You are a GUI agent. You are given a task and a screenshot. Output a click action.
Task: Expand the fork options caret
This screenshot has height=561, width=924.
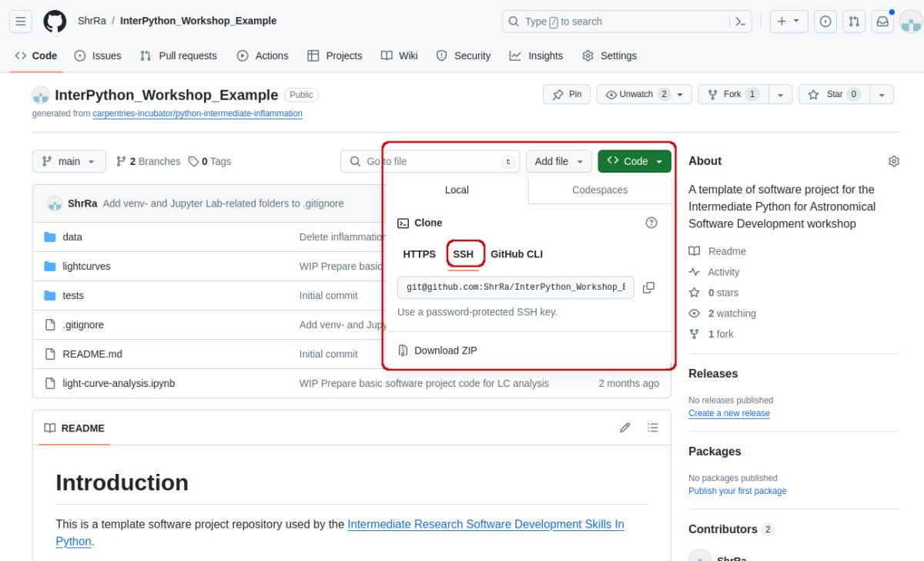coord(780,94)
